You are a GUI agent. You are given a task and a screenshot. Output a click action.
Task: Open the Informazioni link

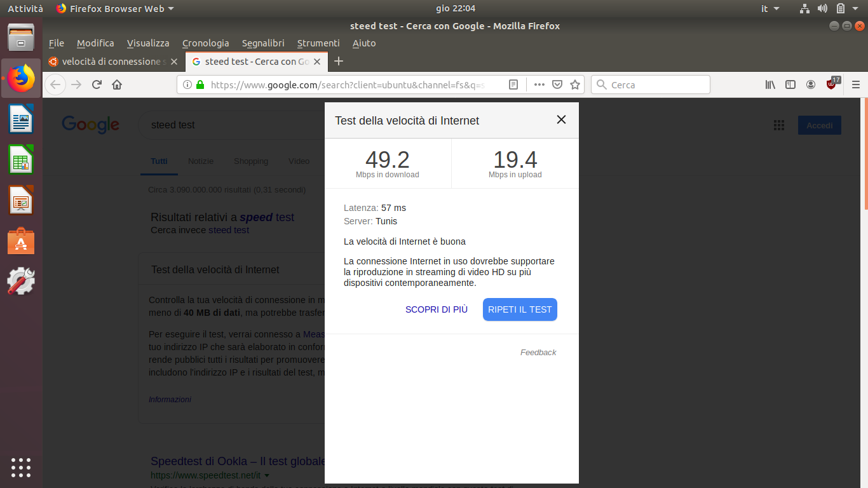[x=170, y=400]
